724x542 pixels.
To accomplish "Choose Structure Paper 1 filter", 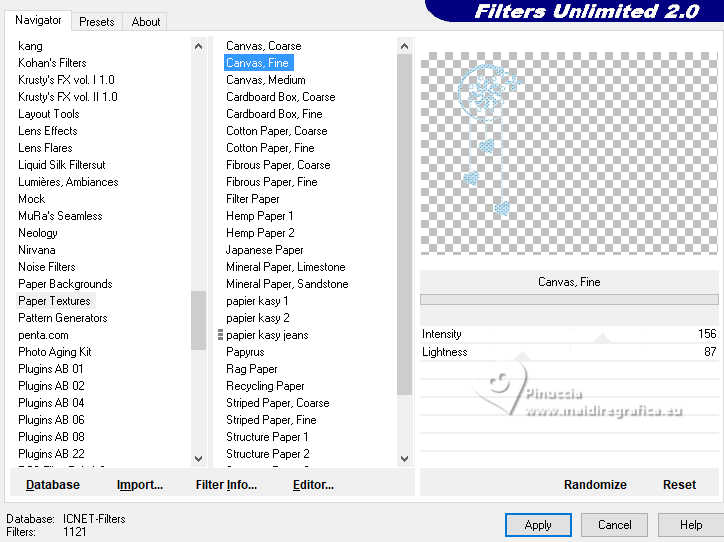I will tap(267, 437).
